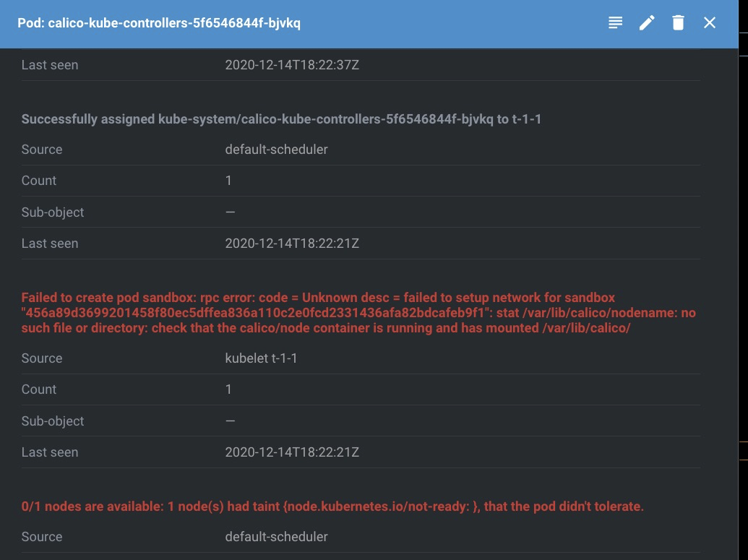Click the trash icon to delete the pod

coord(678,22)
